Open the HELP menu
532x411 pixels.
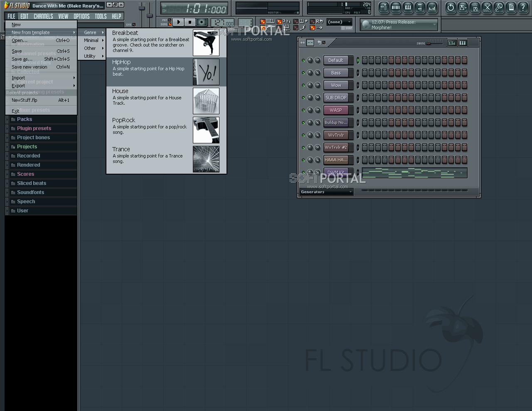tap(116, 16)
